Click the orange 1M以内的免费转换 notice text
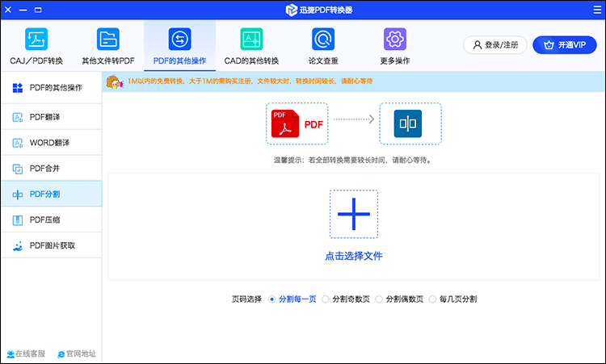Image resolution: width=606 pixels, height=364 pixels. tap(250, 82)
